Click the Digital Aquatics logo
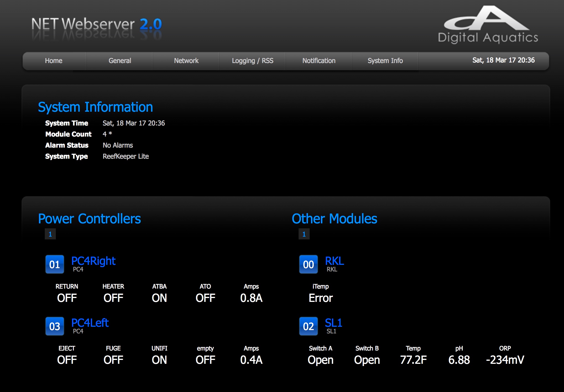This screenshot has width=564, height=392. coord(488,25)
